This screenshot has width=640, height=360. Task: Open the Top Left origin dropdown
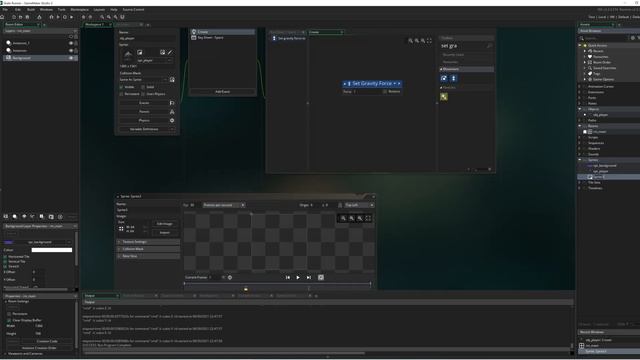click(359, 205)
